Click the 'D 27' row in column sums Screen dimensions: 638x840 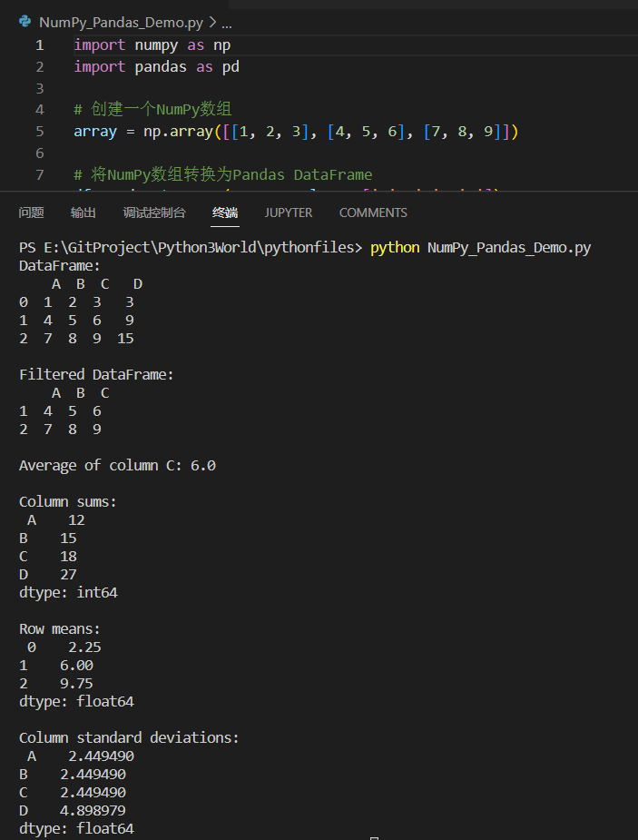47,574
